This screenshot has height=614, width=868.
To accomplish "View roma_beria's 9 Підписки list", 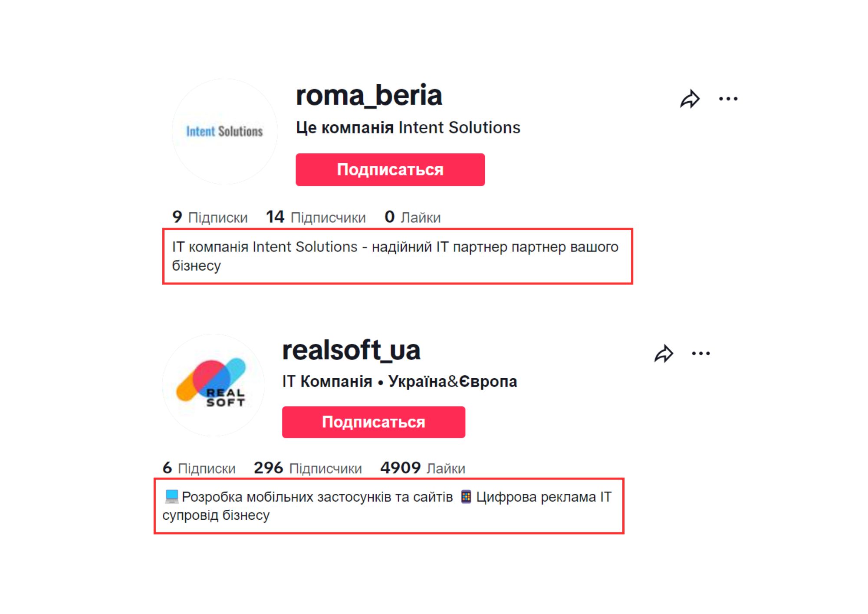I will [210, 217].
